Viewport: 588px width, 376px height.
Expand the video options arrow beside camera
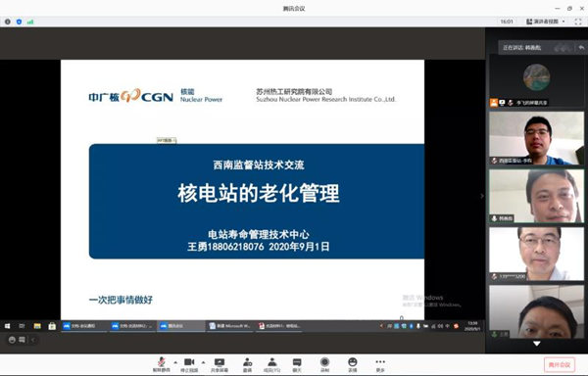tap(203, 362)
